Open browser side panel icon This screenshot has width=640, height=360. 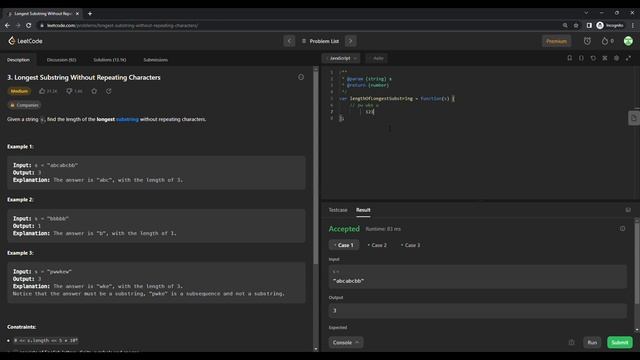(589, 25)
